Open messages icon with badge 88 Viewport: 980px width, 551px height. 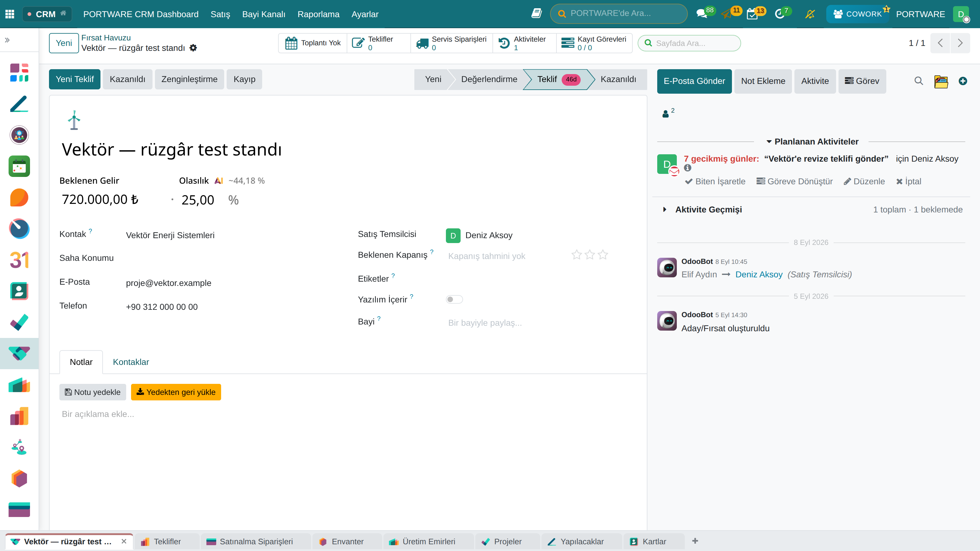tap(702, 14)
